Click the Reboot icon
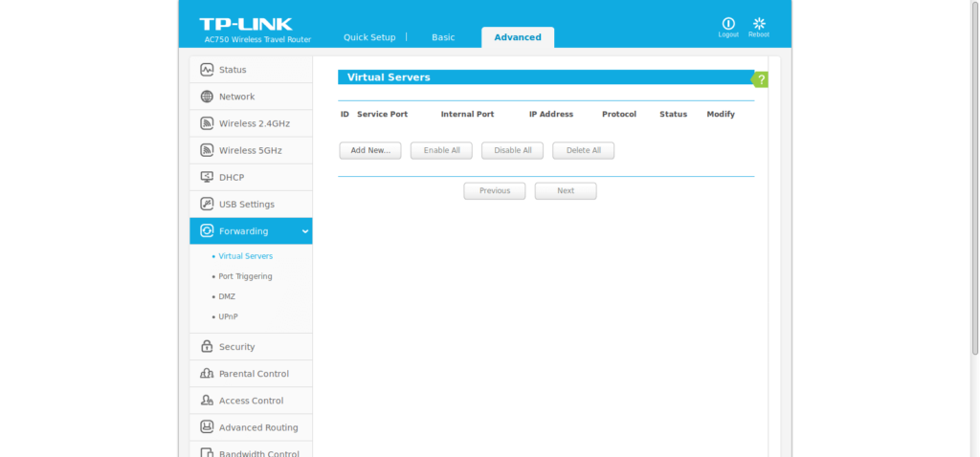 [759, 24]
